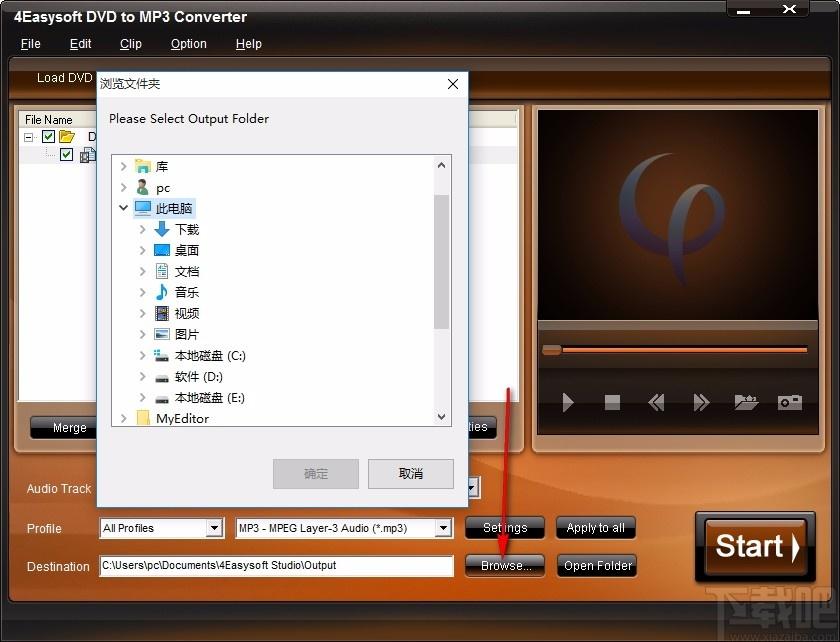Expand the 软件 (D:) chevron

142,376
